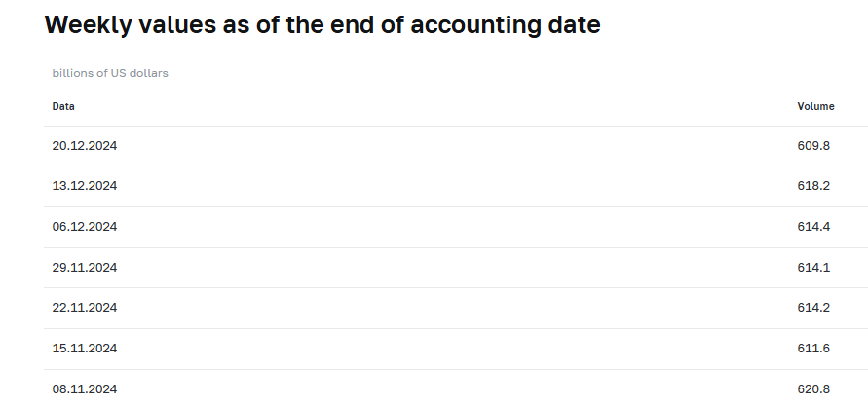Select the 614.1 volume figure
868x406 pixels.
[x=813, y=267]
